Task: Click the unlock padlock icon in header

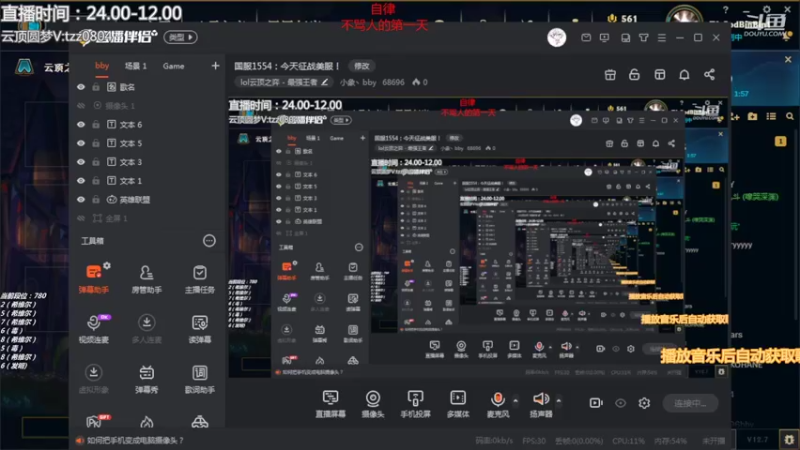Action: pos(634,74)
